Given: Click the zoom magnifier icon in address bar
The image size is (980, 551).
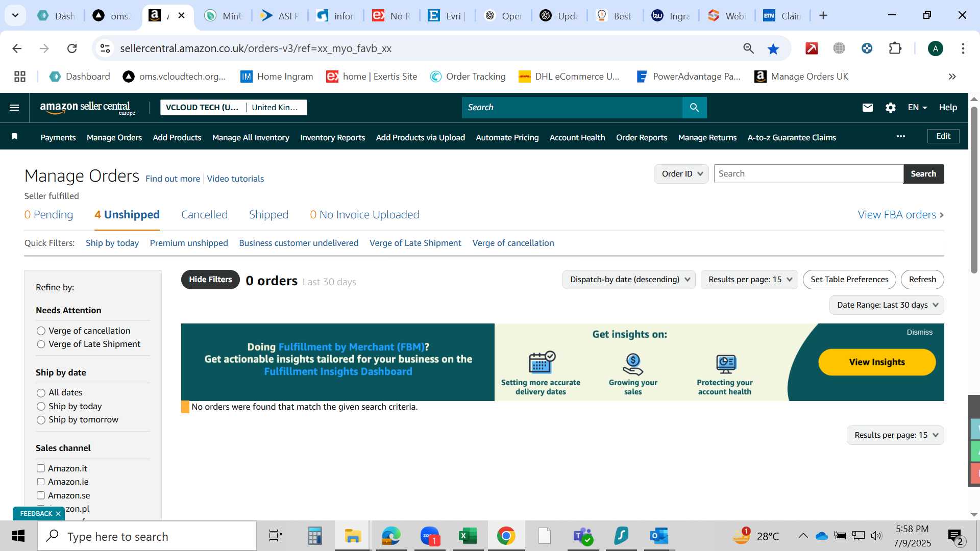Looking at the screenshot, I should pos(748,48).
